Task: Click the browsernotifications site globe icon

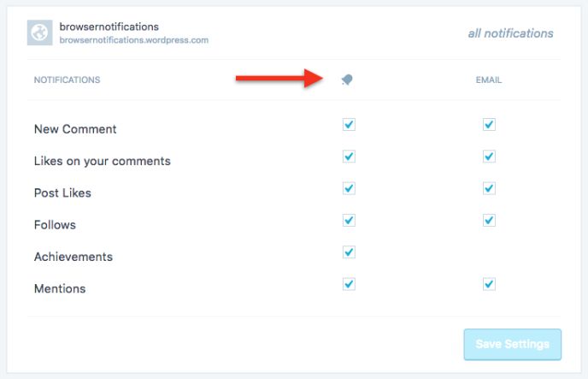Action: [x=40, y=33]
